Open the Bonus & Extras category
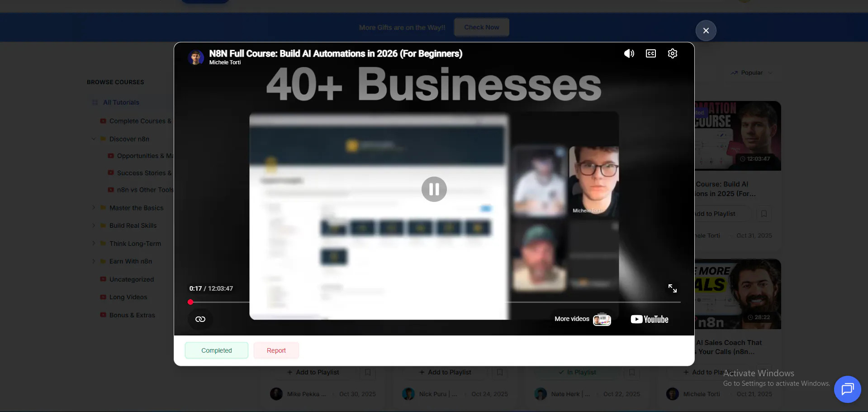This screenshot has height=412, width=868. click(x=132, y=315)
